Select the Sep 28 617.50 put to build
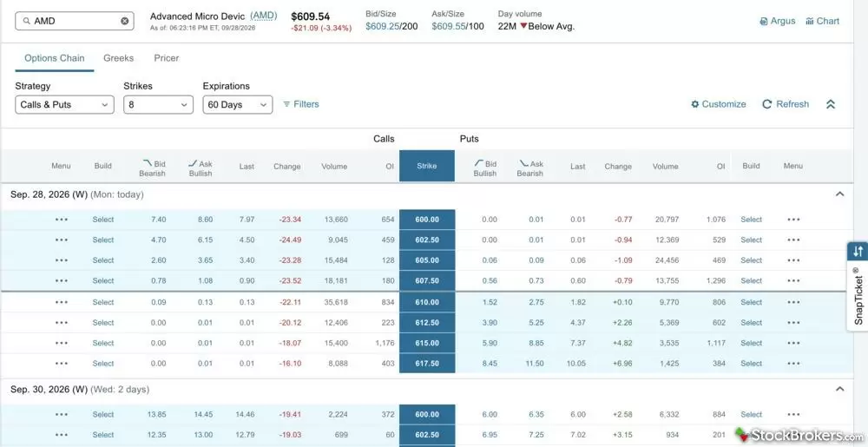The width and height of the screenshot is (868, 447). point(751,364)
